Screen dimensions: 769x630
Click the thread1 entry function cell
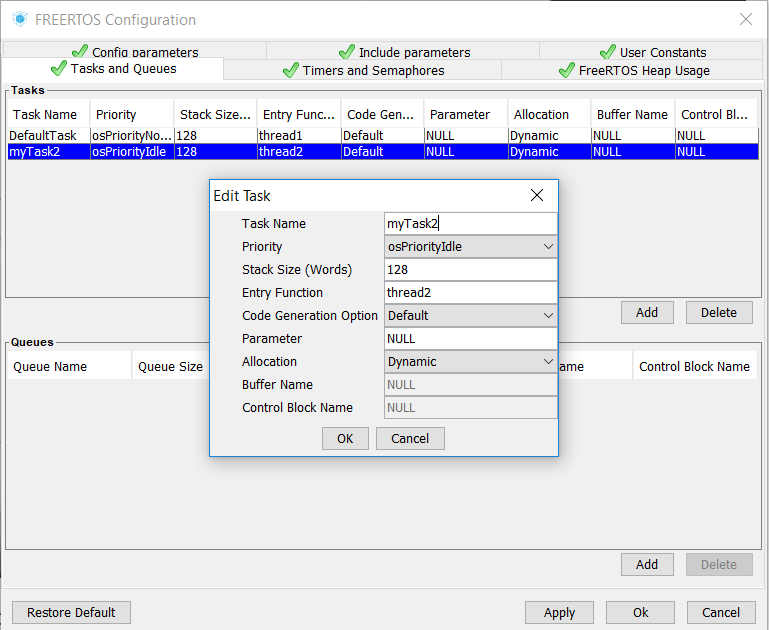(299, 136)
